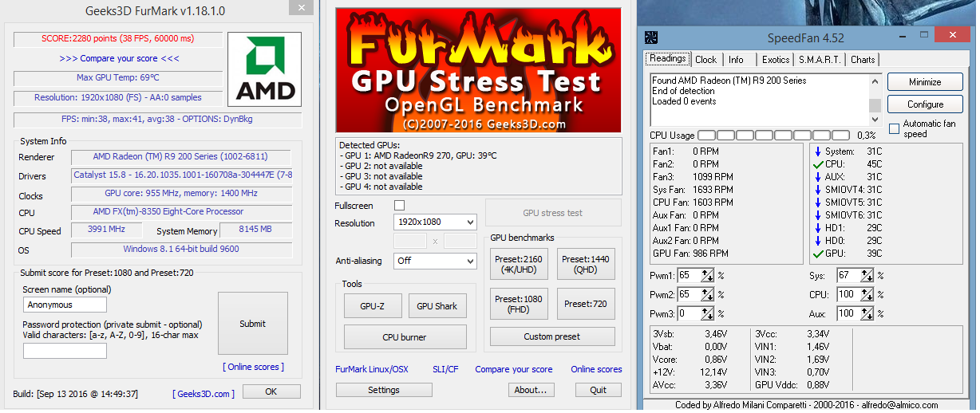Switch to the Readings tab in SpeedFan
Viewport: 980px width, 413px height.
(x=668, y=59)
